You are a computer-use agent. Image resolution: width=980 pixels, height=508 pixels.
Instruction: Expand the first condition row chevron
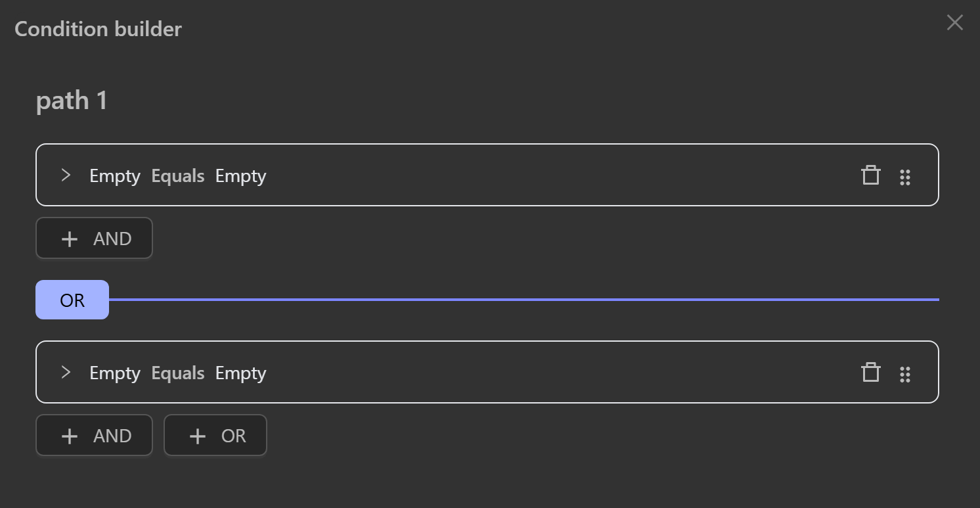tap(66, 175)
